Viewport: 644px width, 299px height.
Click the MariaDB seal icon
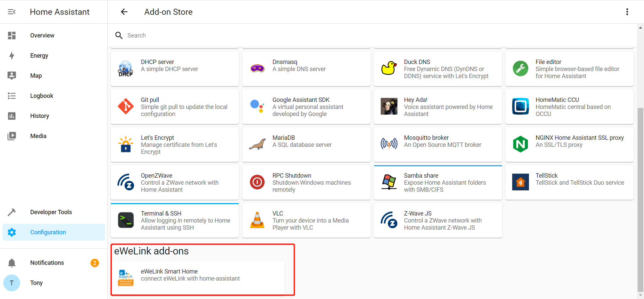click(x=257, y=144)
